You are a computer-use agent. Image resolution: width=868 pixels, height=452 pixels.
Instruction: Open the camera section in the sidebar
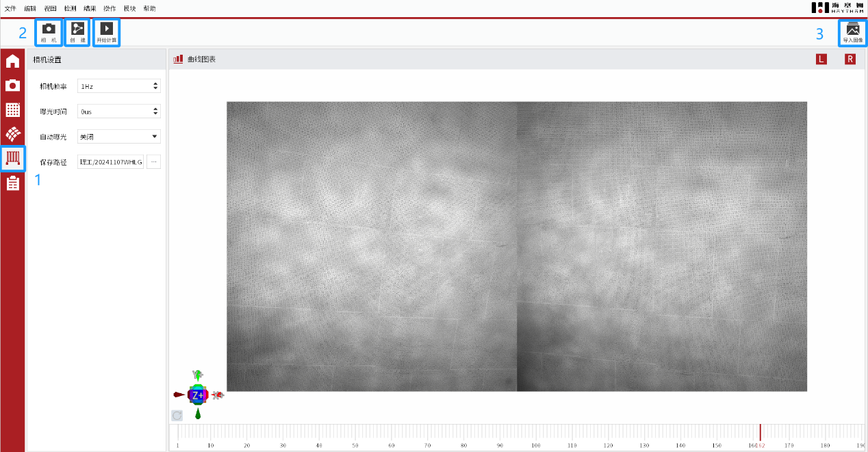coord(12,85)
